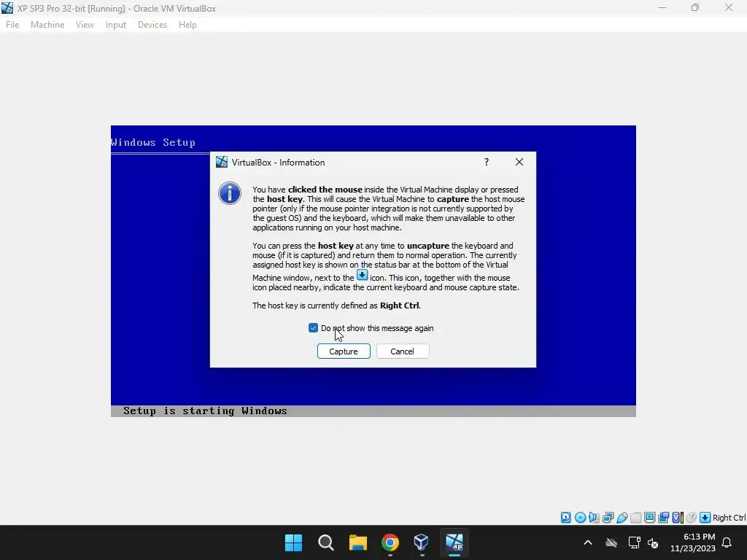Restore down the VirtualBox VM window

click(x=695, y=8)
